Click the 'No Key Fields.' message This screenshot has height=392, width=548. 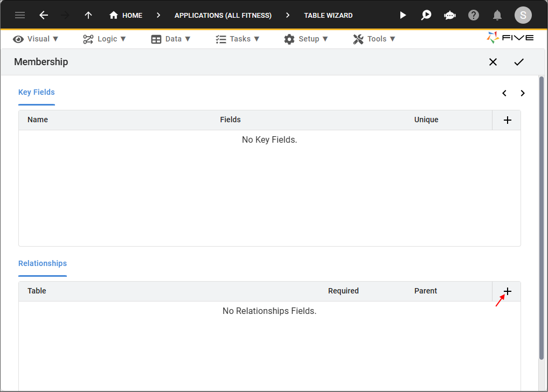pos(269,140)
